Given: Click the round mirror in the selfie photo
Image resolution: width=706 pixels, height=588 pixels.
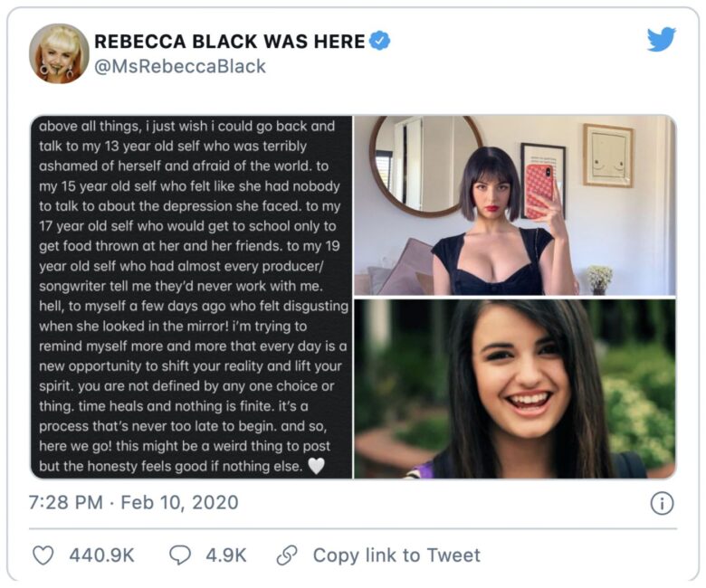Looking at the screenshot, I should click(409, 167).
